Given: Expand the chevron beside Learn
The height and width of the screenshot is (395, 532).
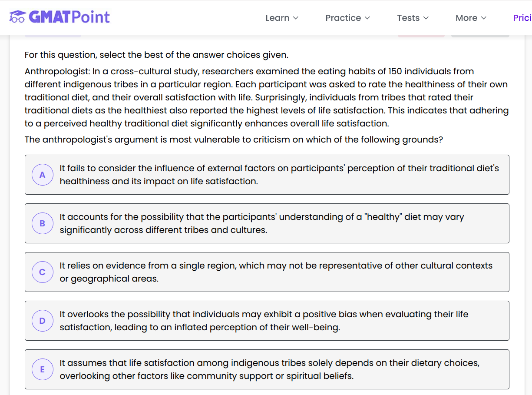Looking at the screenshot, I should (296, 18).
